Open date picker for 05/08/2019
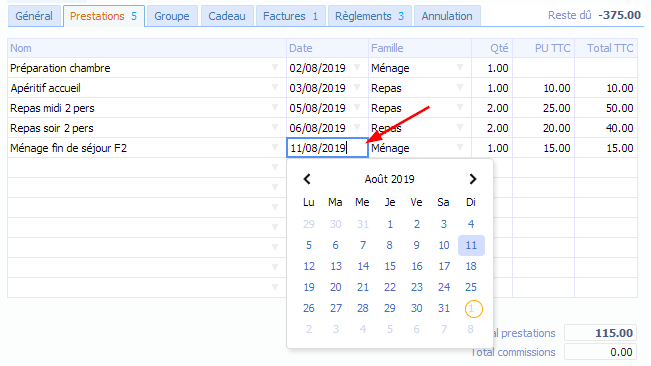 (x=357, y=107)
